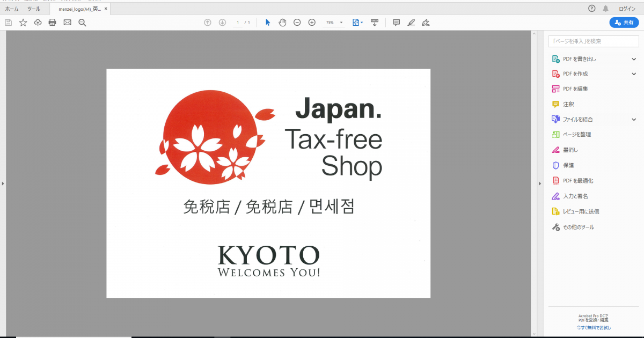644x338 pixels.
Task: Open the ツール tab
Action: coord(34,9)
